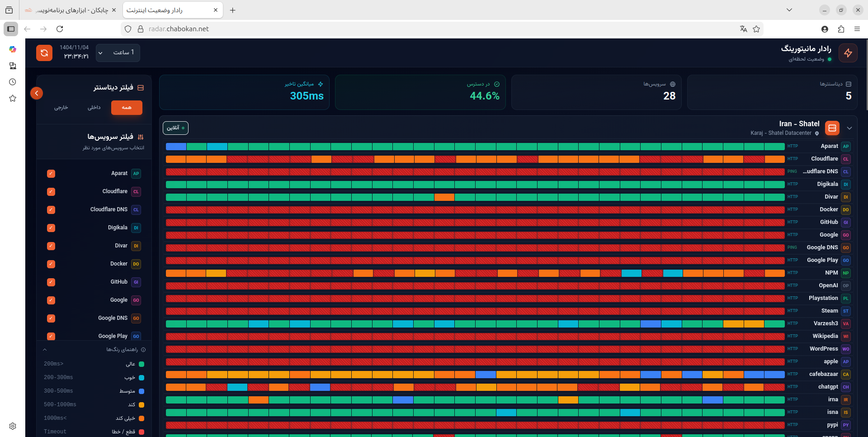Screen dimensions: 868x437
Task: Toggle the Digikala service checkbox
Action: (51, 228)
